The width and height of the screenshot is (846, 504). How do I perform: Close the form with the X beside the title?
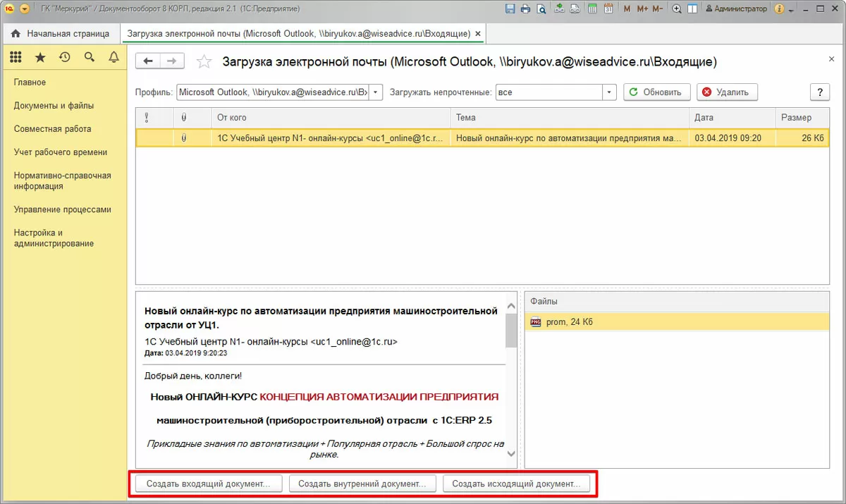831,61
